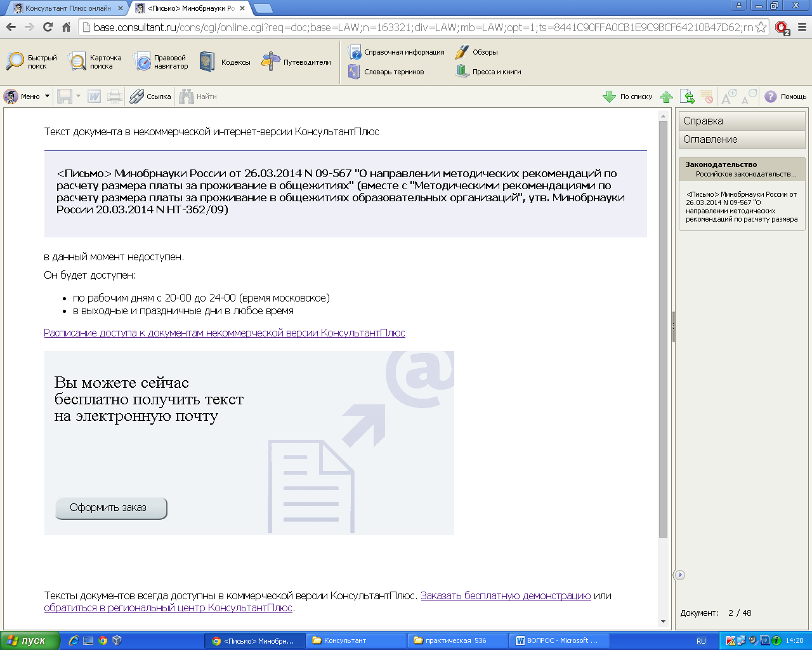The width and height of the screenshot is (812, 650).
Task: Click the taskbar clock 14:20
Action: click(x=794, y=640)
